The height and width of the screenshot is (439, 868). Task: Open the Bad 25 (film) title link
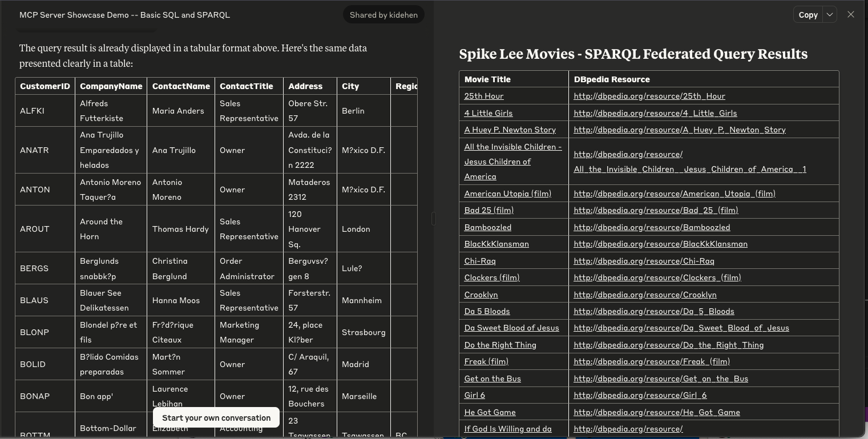pyautogui.click(x=489, y=210)
